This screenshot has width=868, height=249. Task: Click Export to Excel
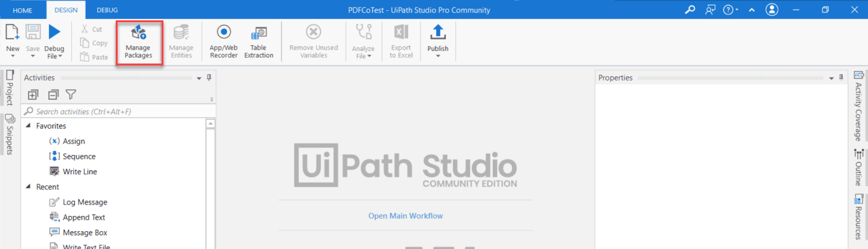(x=401, y=43)
